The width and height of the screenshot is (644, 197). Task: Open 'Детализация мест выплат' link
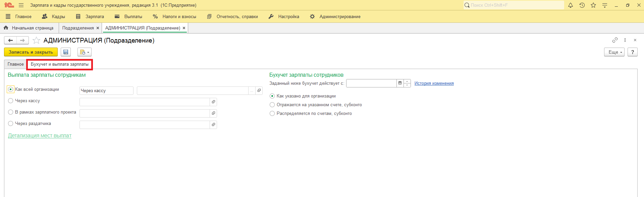(x=40, y=136)
